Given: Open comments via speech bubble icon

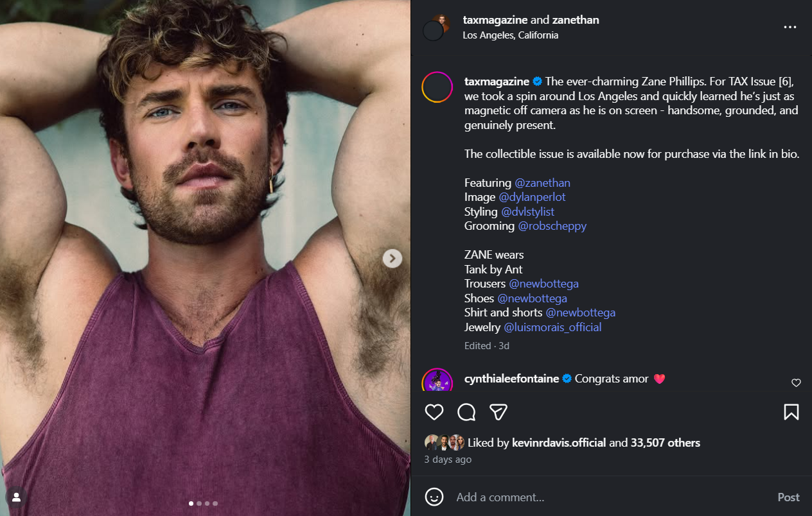Looking at the screenshot, I should tap(466, 412).
